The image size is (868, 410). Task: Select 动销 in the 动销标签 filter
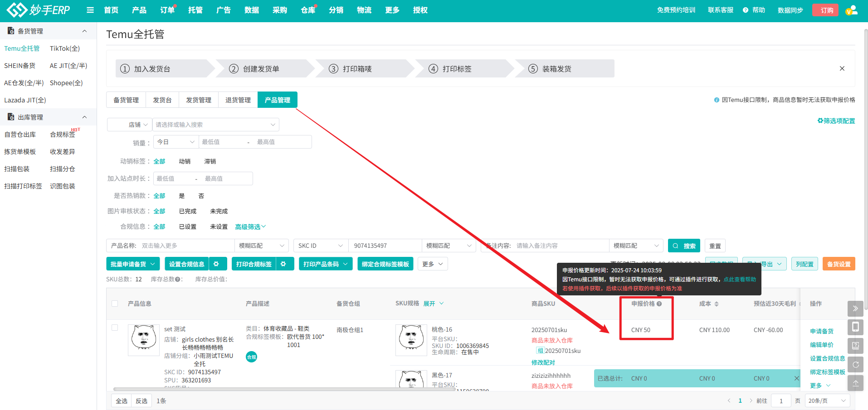coord(185,161)
